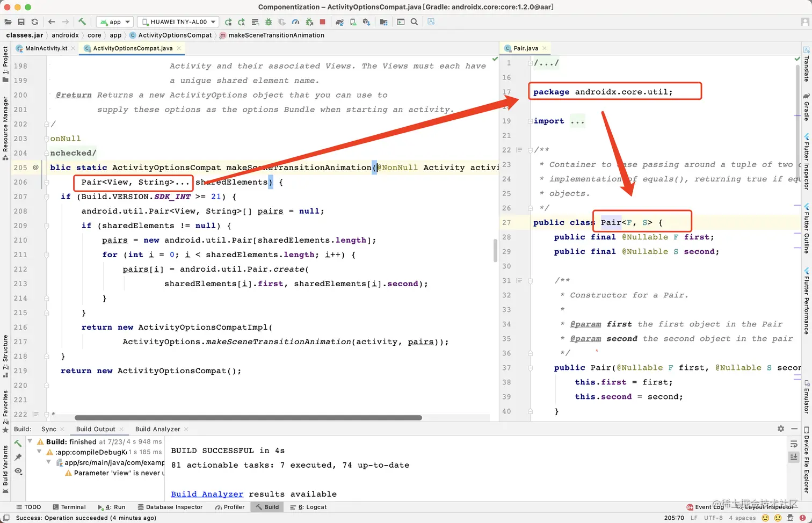Viewport: 812px width, 523px height.
Task: Open the app run configuration dropdown
Action: click(114, 22)
